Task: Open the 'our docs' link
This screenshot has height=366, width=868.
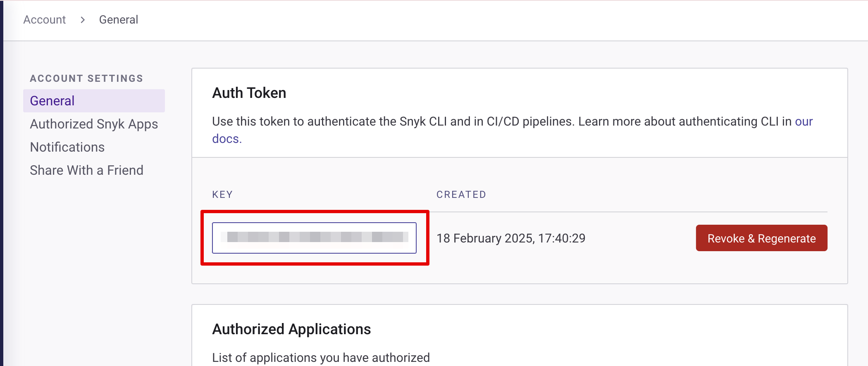Action: (x=803, y=122)
